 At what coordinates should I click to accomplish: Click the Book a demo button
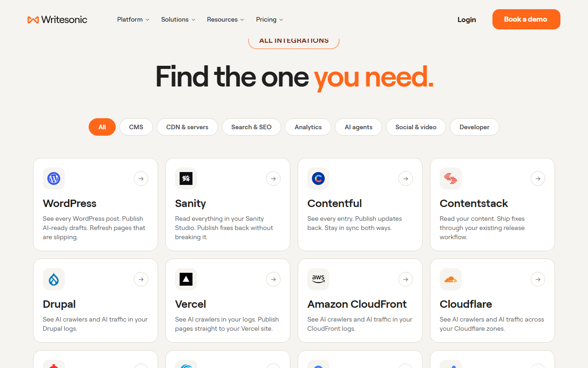click(526, 19)
